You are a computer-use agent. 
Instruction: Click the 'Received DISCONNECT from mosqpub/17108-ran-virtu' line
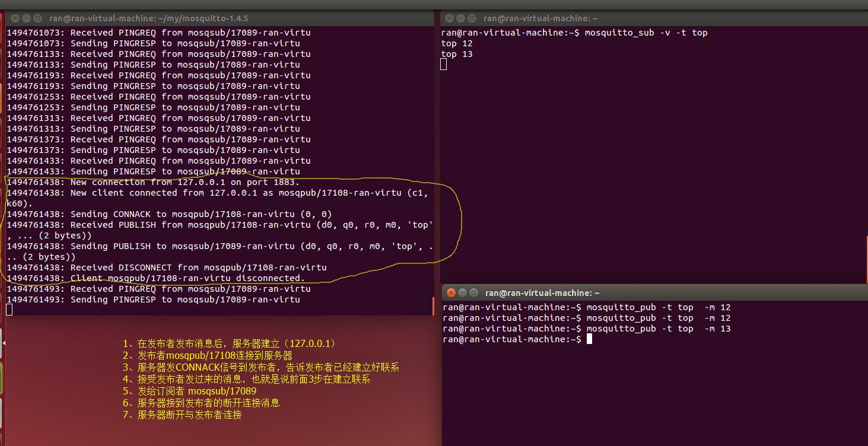pos(167,267)
